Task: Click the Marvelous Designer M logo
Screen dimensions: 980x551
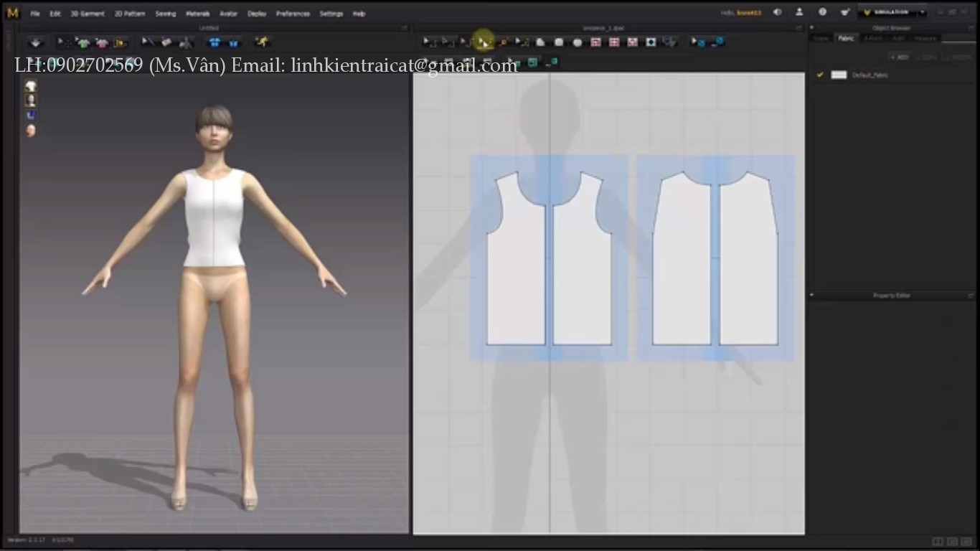Action: [x=12, y=12]
